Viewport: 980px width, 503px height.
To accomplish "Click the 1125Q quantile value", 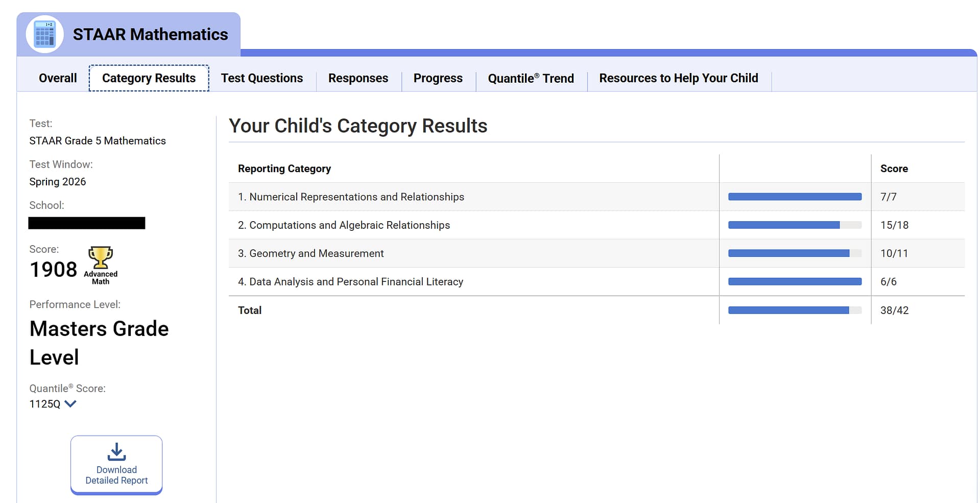I will pos(44,404).
